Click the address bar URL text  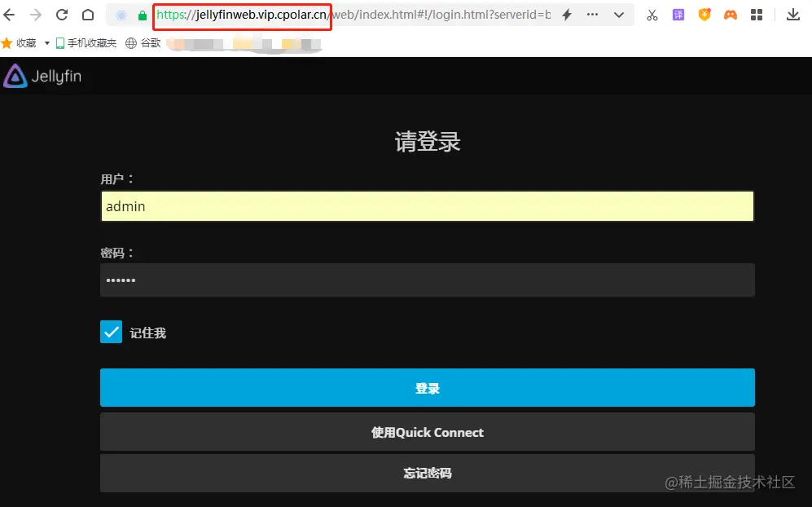click(353, 15)
